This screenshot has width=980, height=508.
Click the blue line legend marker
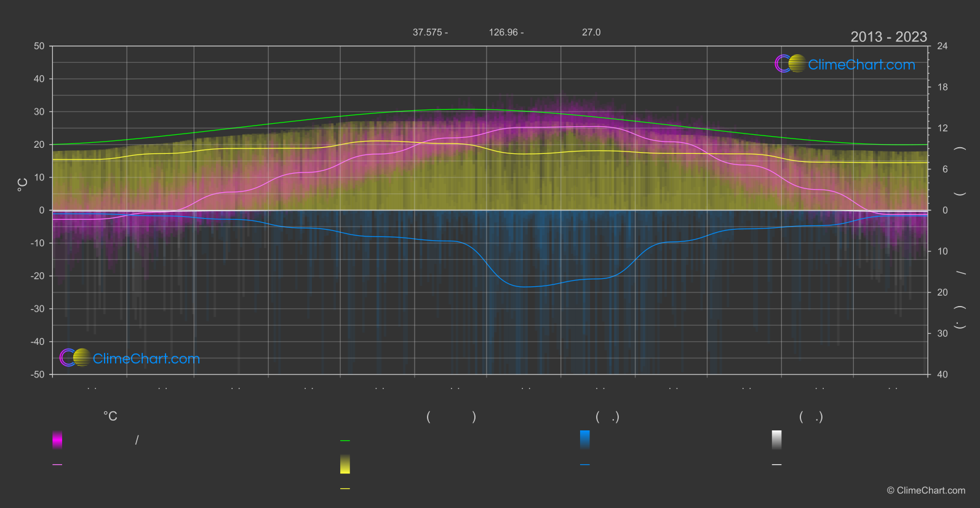(x=585, y=465)
